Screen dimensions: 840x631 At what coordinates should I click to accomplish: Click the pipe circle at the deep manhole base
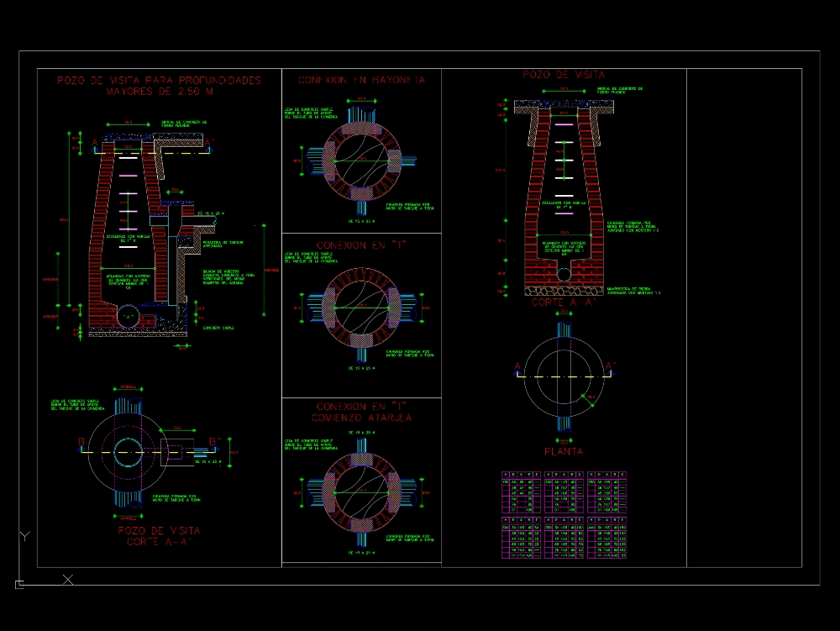(x=126, y=317)
